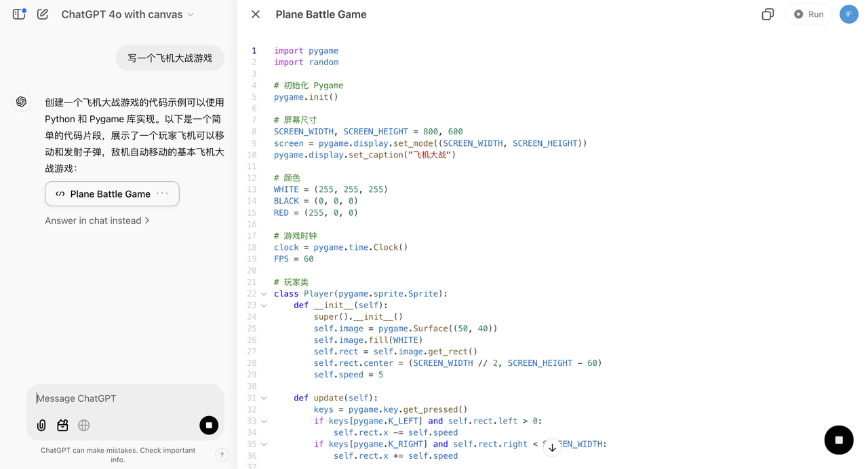Open the IF user profile avatar
The image size is (868, 469).
849,14
